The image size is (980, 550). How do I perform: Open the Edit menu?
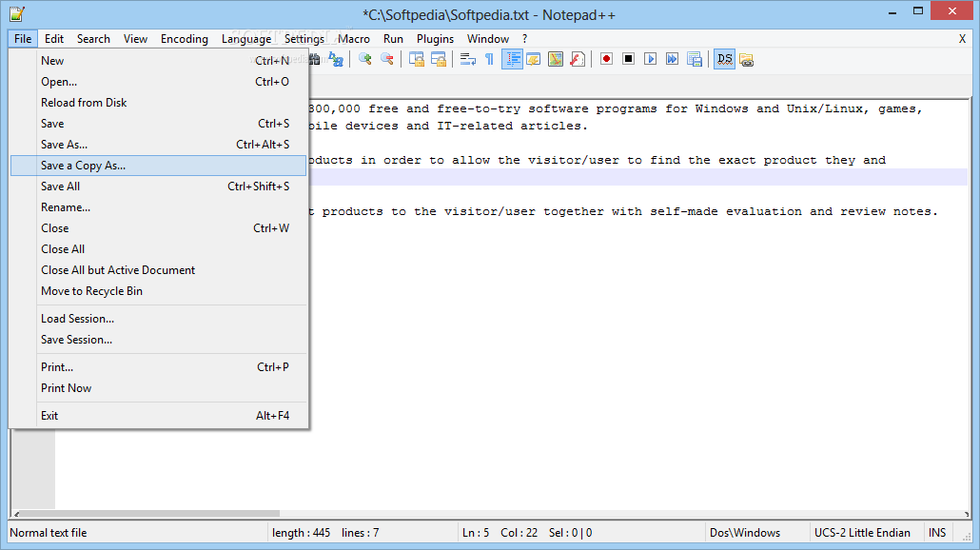(x=53, y=39)
